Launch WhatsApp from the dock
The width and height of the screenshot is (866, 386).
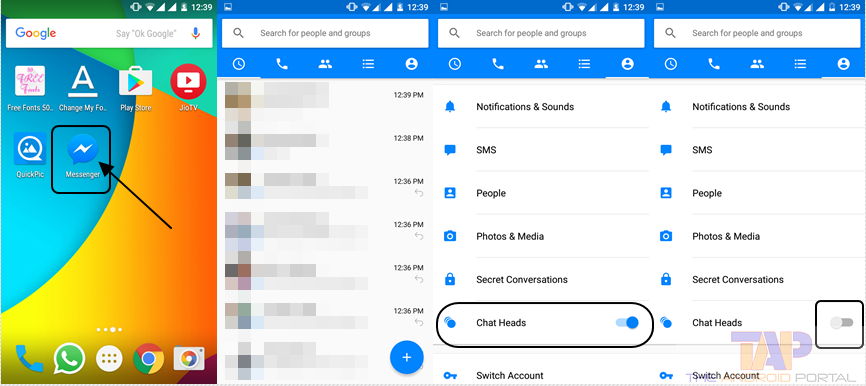[x=70, y=359]
